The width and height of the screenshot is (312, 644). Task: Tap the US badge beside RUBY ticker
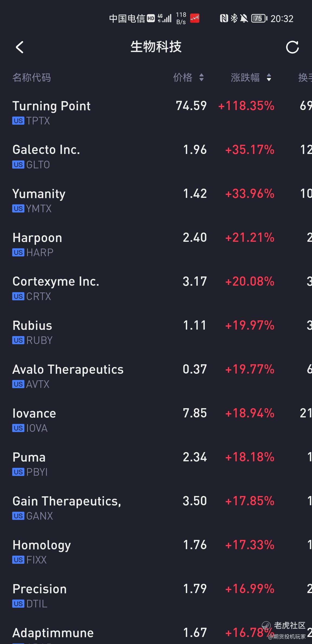click(18, 340)
